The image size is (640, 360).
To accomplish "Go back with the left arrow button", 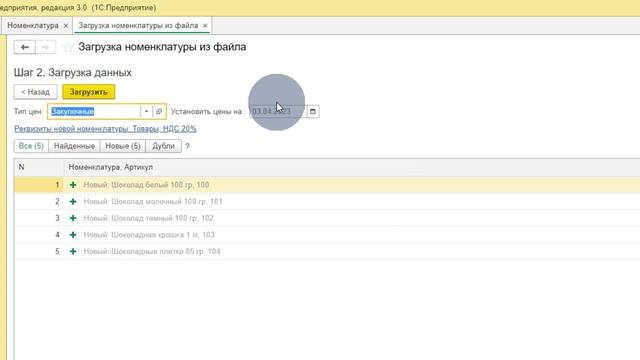I will pyautogui.click(x=24, y=47).
